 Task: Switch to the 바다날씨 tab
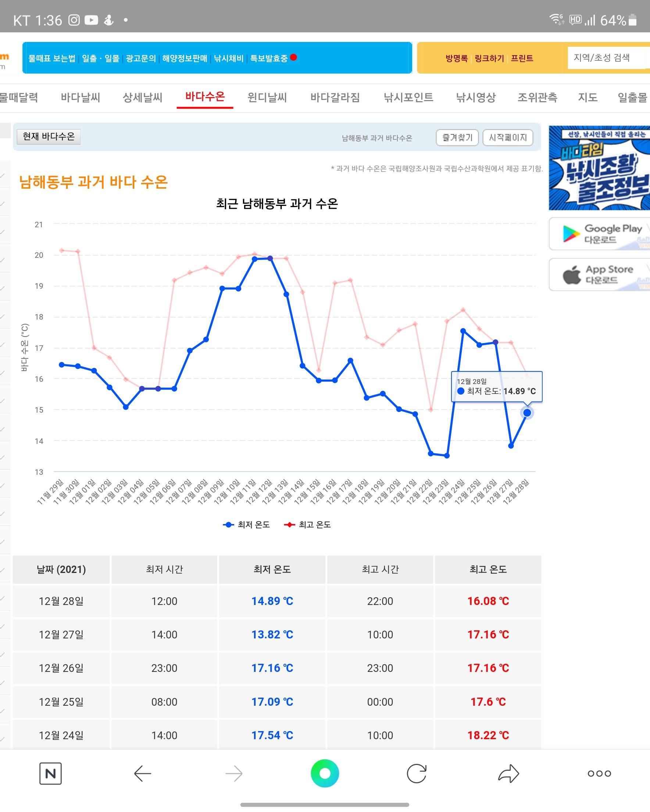pyautogui.click(x=81, y=97)
